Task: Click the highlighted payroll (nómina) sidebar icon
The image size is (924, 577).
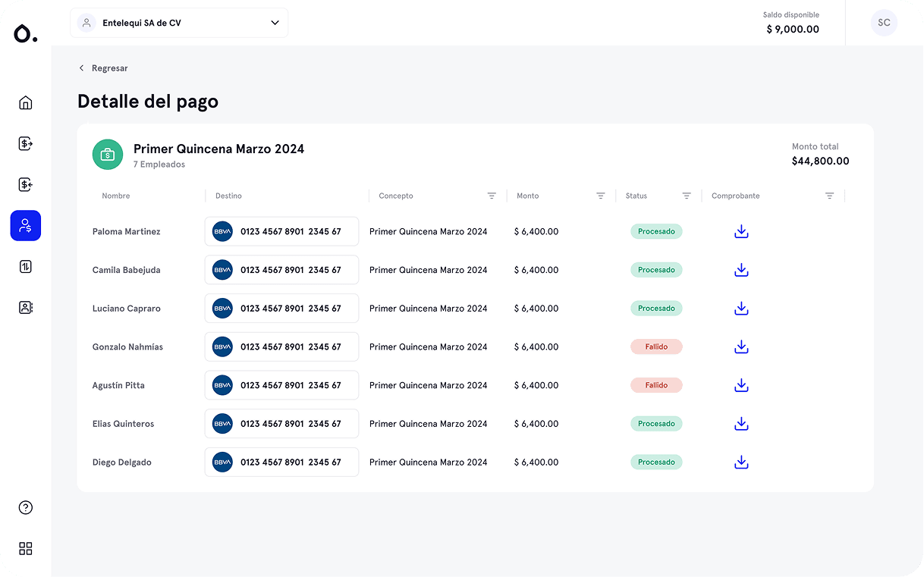Action: point(25,225)
